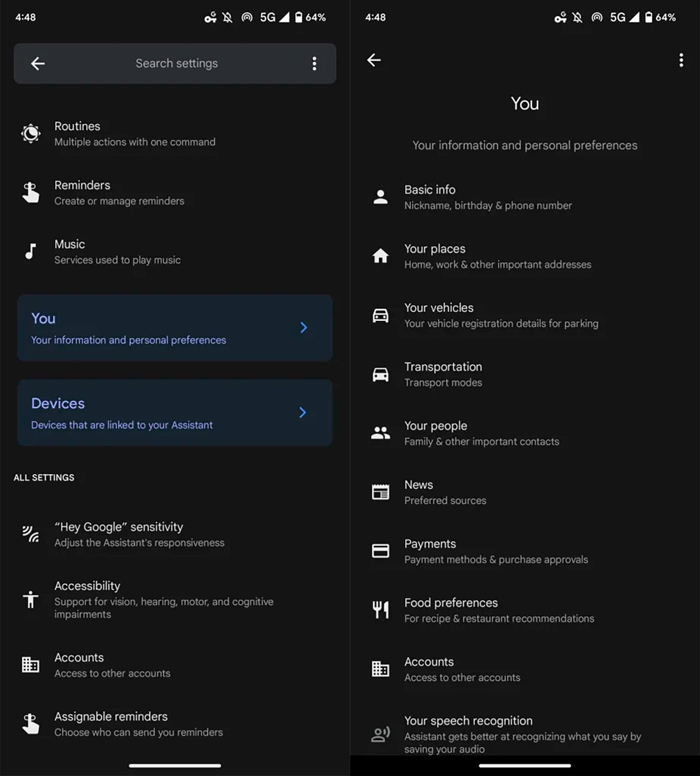Tap the Accessibility person icon

[31, 599]
